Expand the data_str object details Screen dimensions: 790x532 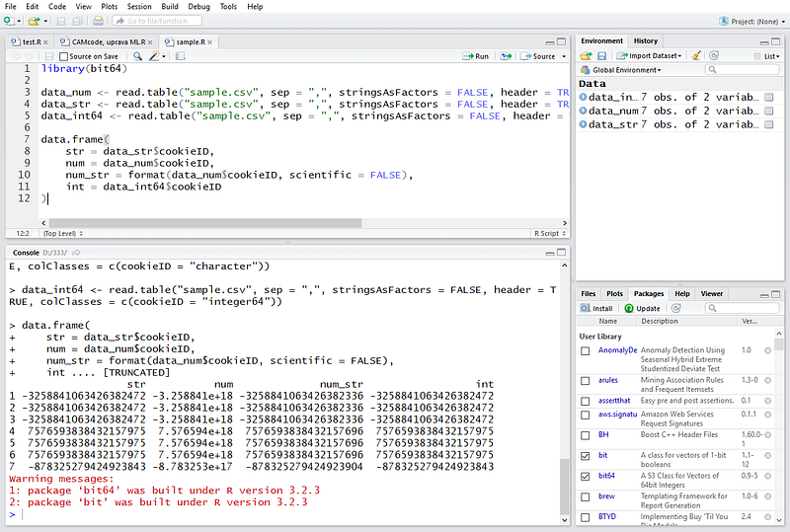coord(584,124)
